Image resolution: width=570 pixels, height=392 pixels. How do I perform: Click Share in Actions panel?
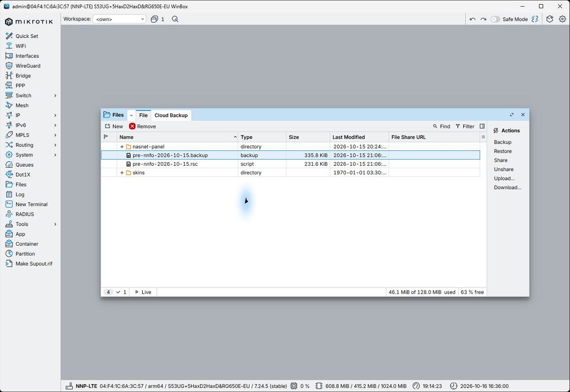(x=501, y=160)
